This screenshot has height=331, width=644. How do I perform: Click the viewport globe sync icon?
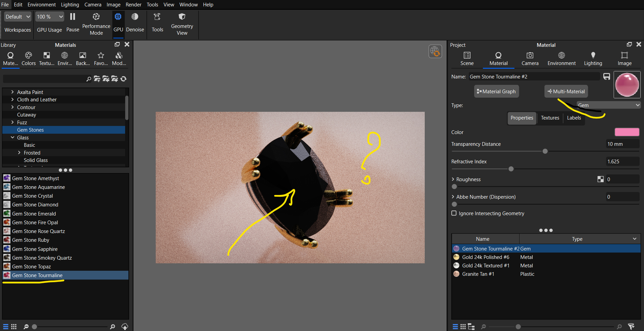tap(435, 52)
